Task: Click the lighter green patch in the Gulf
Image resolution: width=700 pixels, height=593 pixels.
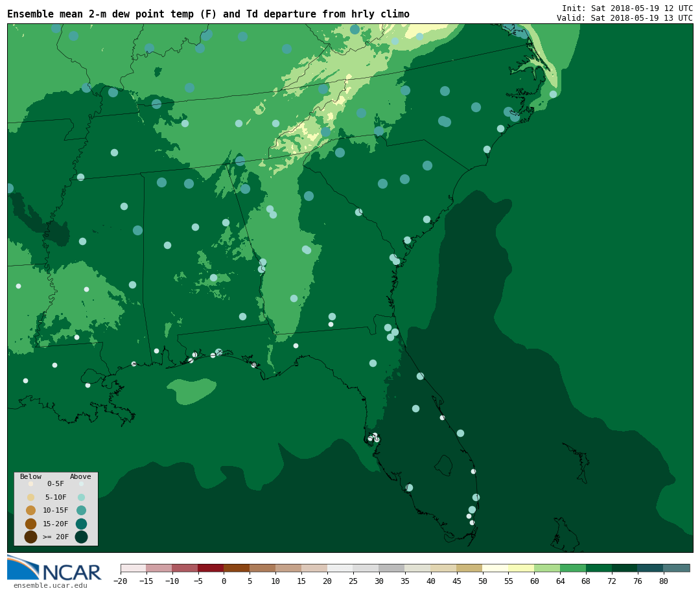Action: pyautogui.click(x=192, y=391)
